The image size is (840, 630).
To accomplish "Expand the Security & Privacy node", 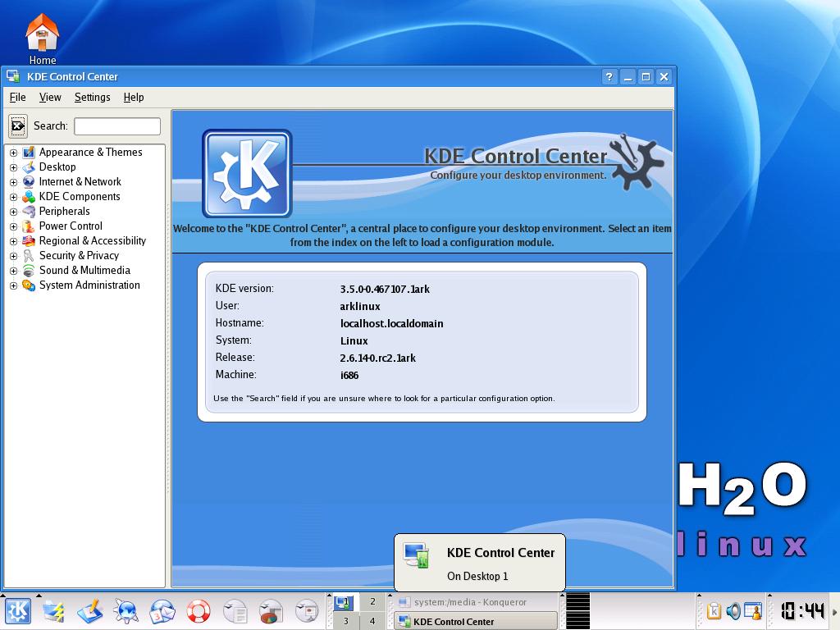I will pos(13,256).
